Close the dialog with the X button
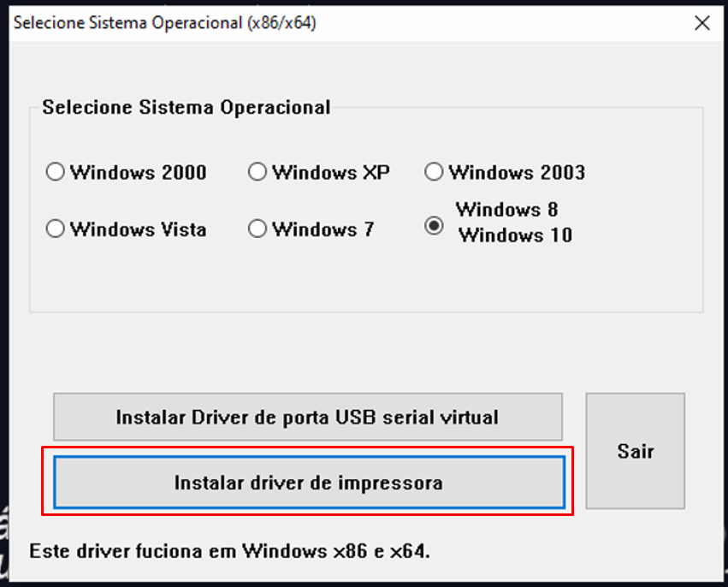728x587 pixels. pyautogui.click(x=702, y=23)
